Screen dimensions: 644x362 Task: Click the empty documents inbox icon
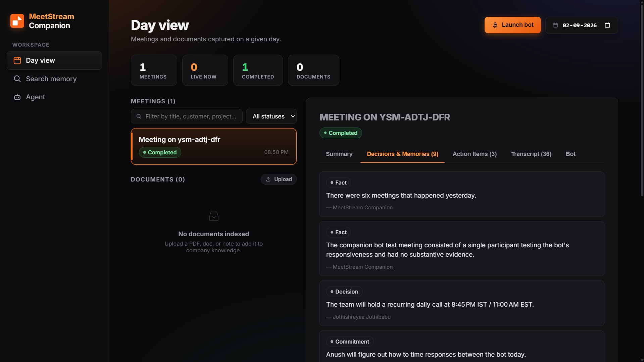point(214,216)
